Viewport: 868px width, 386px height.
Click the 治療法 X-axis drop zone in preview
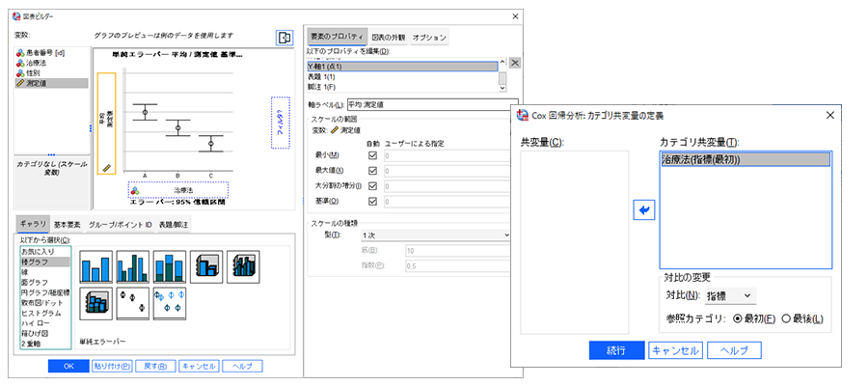pyautogui.click(x=178, y=190)
